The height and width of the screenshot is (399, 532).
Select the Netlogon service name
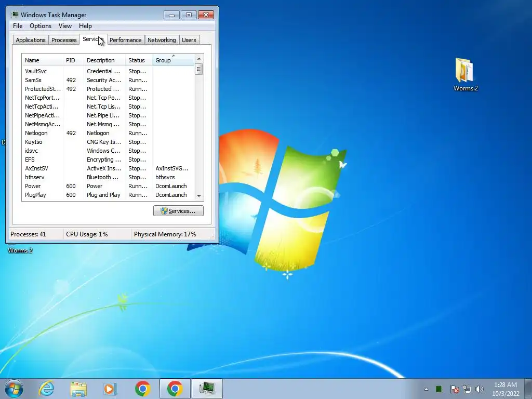click(x=36, y=133)
